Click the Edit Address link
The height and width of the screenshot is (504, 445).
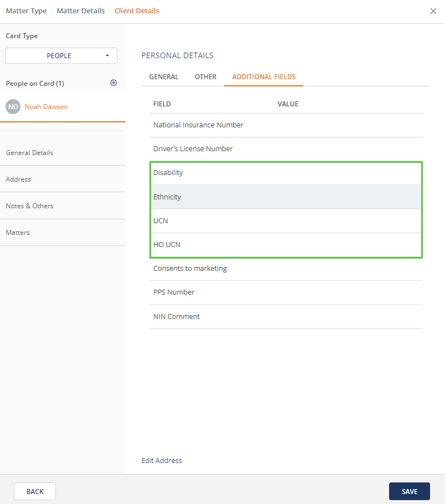pyautogui.click(x=162, y=460)
